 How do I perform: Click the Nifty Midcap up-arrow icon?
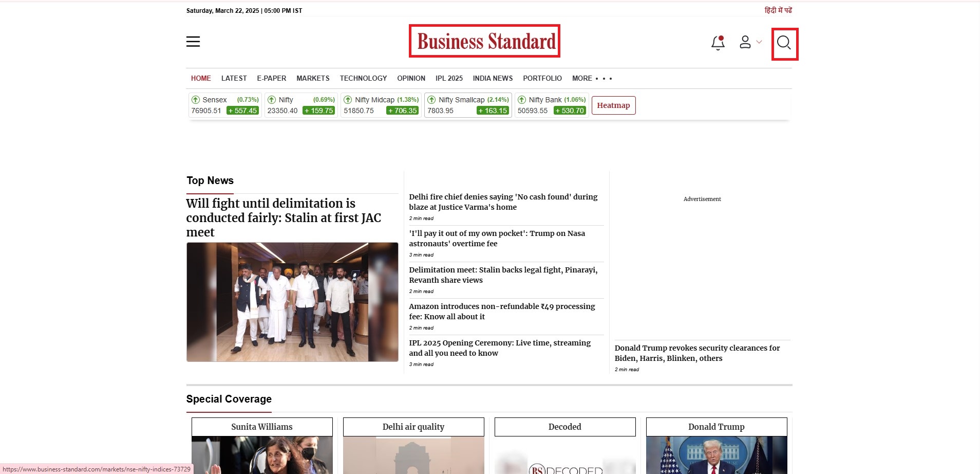tap(348, 100)
